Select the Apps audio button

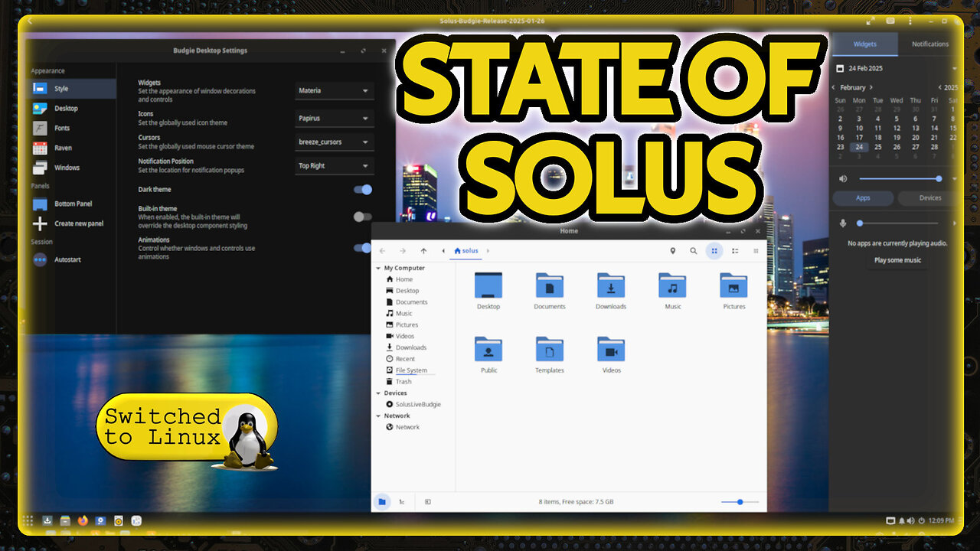(x=863, y=198)
